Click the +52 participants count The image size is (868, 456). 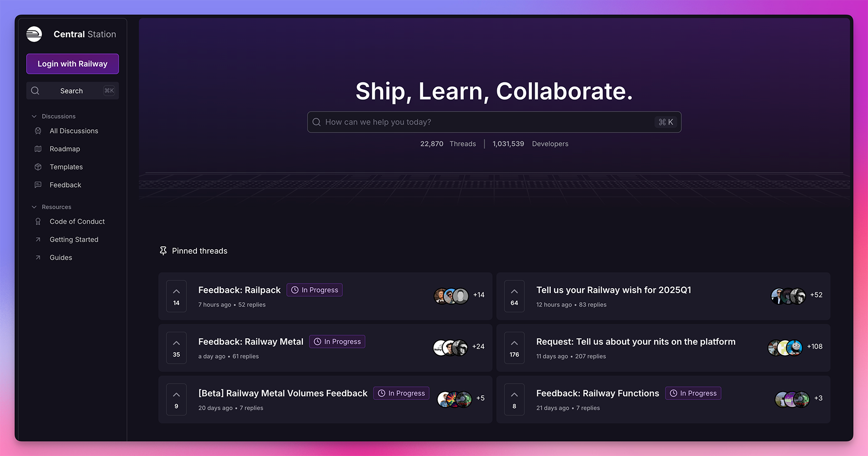pos(816,295)
